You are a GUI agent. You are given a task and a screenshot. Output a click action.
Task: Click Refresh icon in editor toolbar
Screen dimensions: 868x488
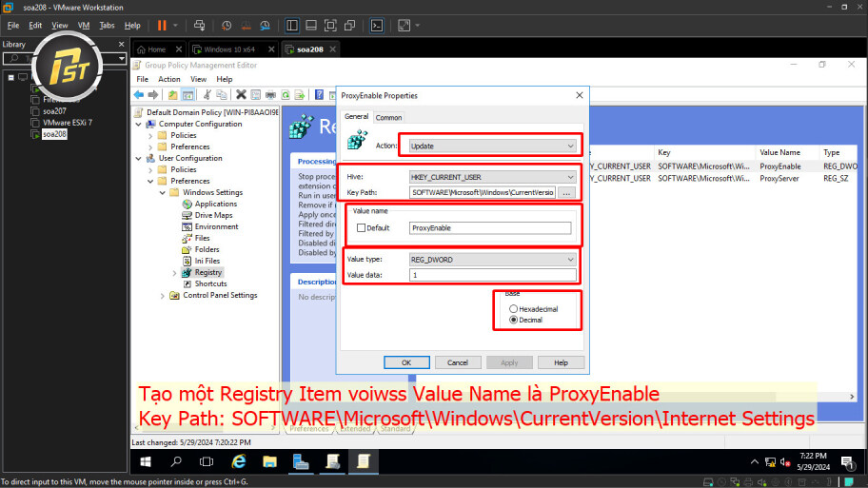point(286,94)
